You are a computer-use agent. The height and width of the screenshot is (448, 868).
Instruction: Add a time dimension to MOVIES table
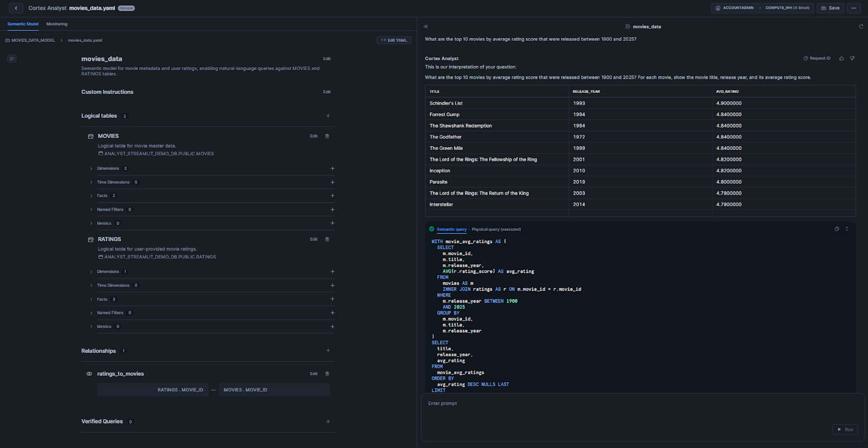(333, 182)
